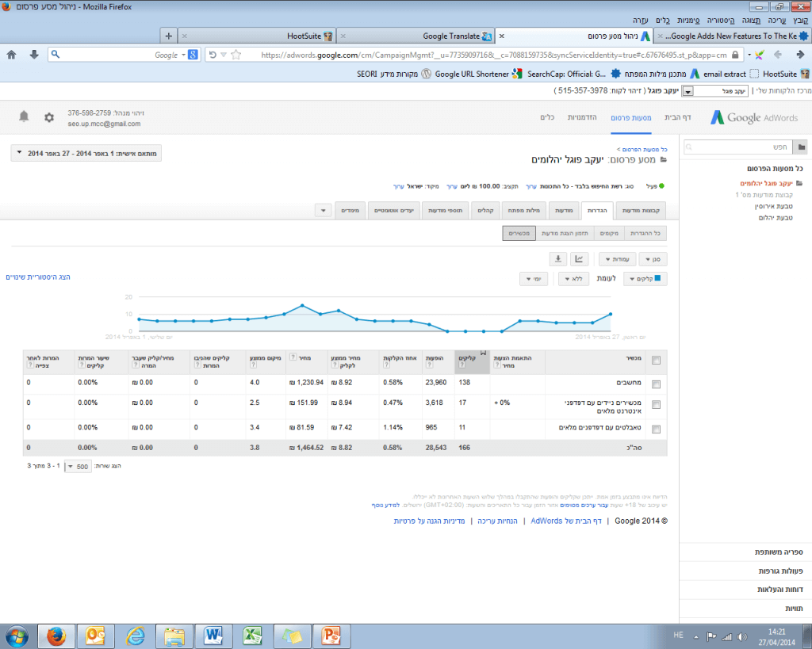Image resolution: width=812 pixels, height=649 pixels.
Task: Toggle the select-all checkbox in table header
Action: (655, 361)
